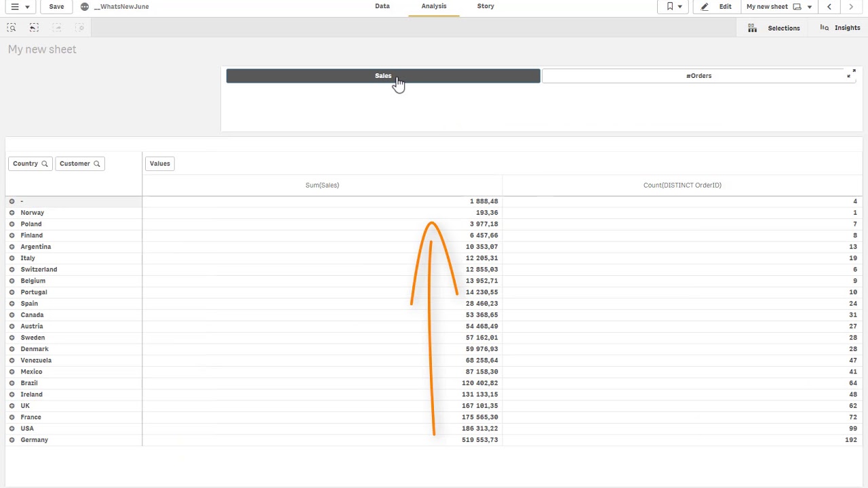Expand the Brazil row
868x488 pixels.
click(x=12, y=383)
